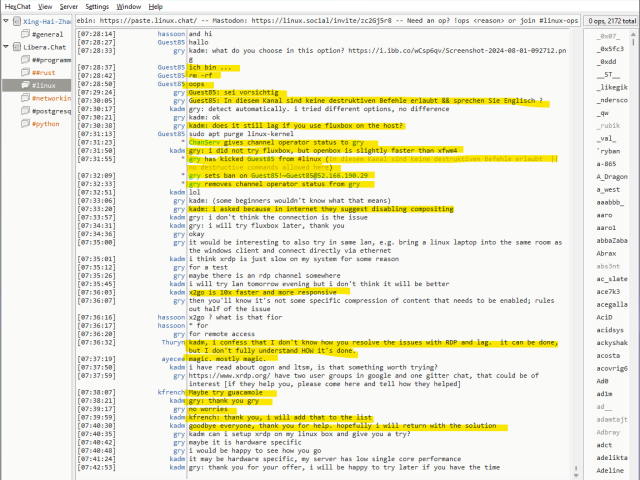Switch to the #python channel
The width and height of the screenshot is (640, 480).
[45, 124]
